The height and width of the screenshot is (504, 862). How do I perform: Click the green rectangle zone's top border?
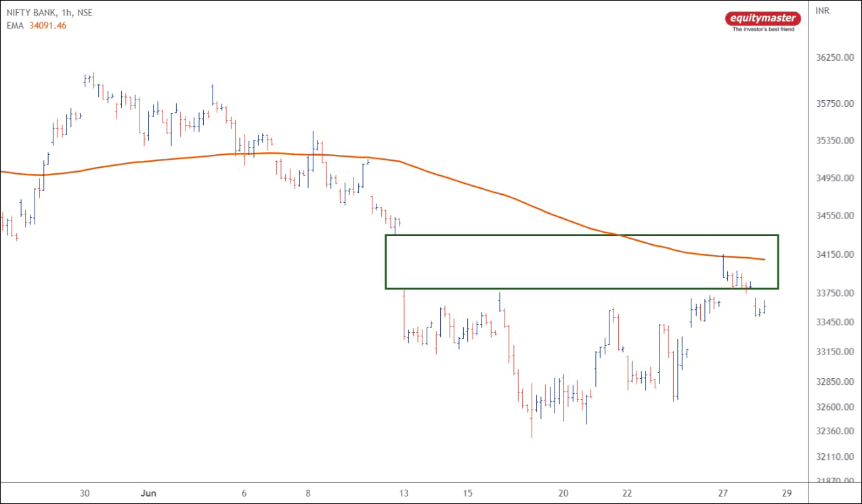[x=581, y=235]
